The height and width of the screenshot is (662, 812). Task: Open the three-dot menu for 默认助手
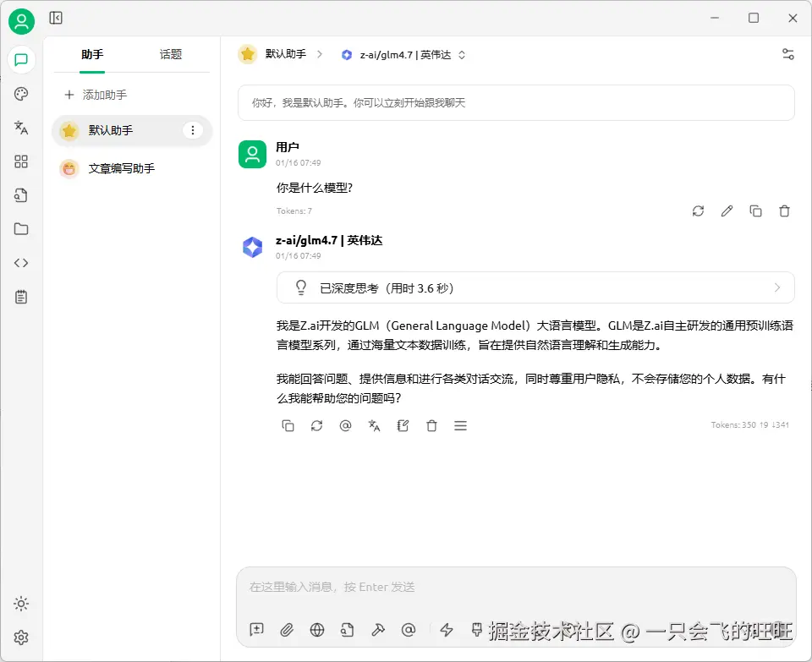coord(193,130)
